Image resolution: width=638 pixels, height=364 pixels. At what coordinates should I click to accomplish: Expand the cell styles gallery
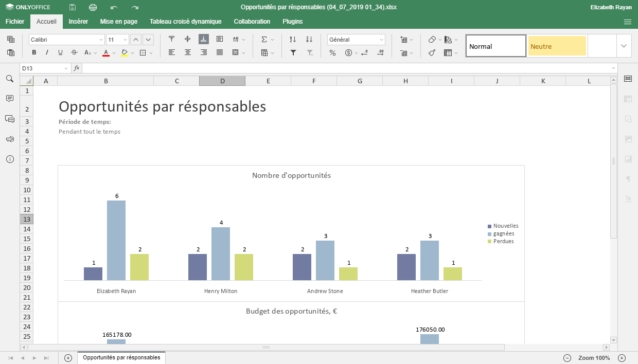click(x=624, y=46)
